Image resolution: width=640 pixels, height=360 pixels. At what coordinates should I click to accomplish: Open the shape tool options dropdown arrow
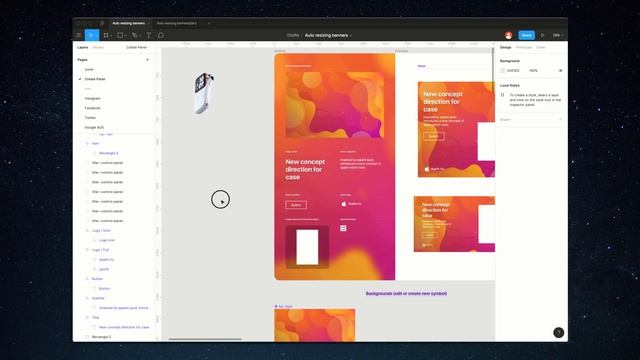pos(125,36)
